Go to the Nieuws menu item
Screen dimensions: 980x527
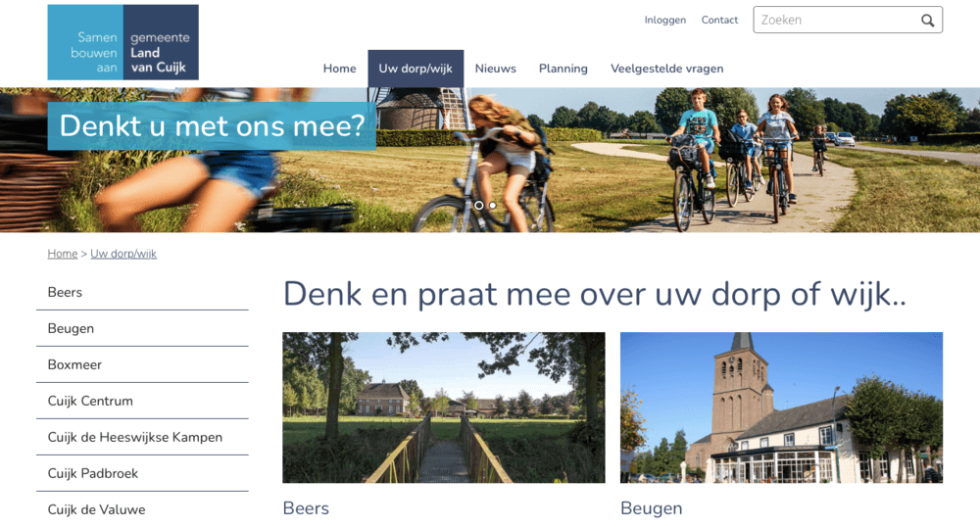[x=496, y=69]
